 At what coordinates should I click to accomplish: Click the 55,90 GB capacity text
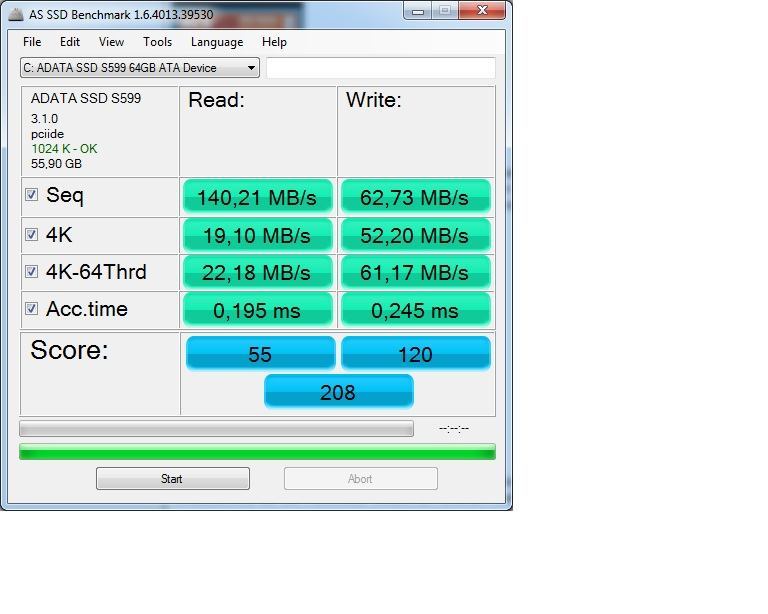point(56,164)
